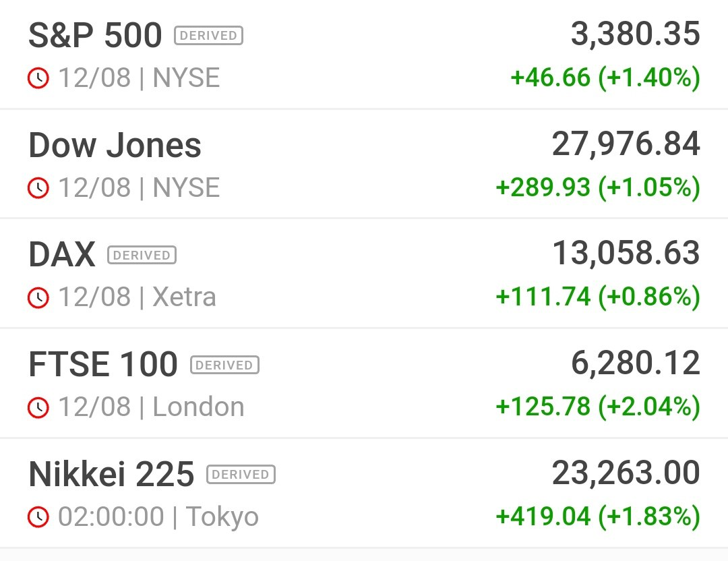Click the DERIVED badge next to S&P 500
The image size is (728, 561).
208,35
